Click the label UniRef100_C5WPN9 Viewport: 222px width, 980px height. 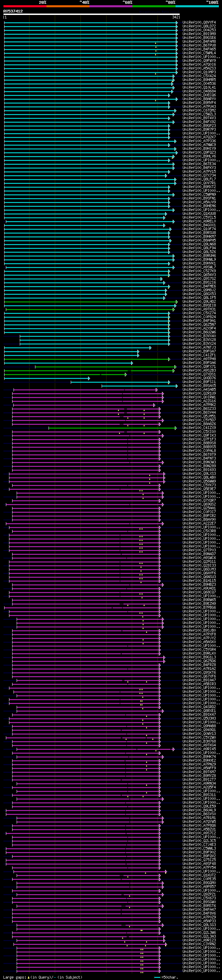pos(199,194)
